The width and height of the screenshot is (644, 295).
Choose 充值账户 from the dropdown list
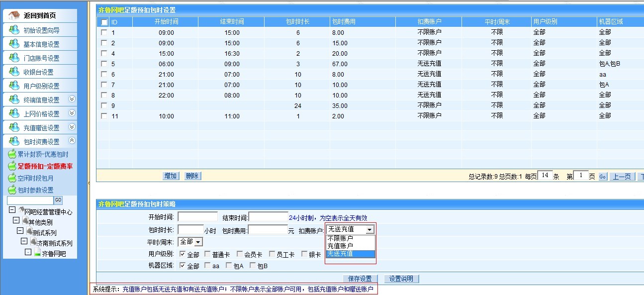[x=350, y=246]
